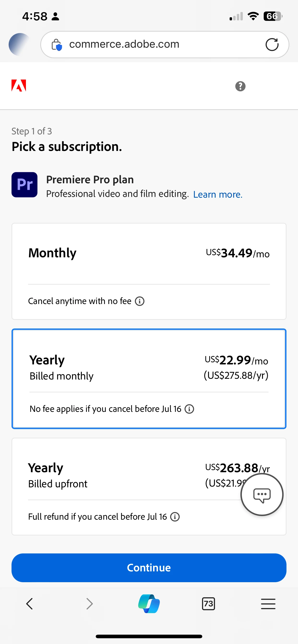
Task: Click the Adobe logo
Action: (19, 86)
